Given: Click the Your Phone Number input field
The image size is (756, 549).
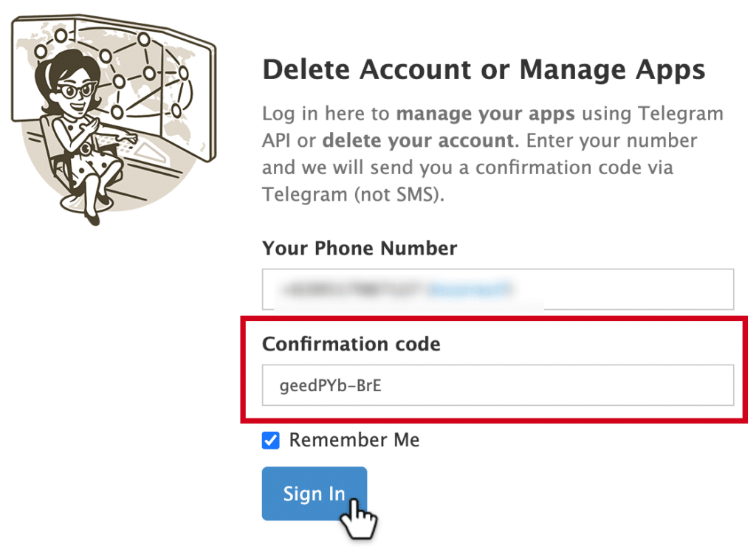Looking at the screenshot, I should tap(498, 289).
